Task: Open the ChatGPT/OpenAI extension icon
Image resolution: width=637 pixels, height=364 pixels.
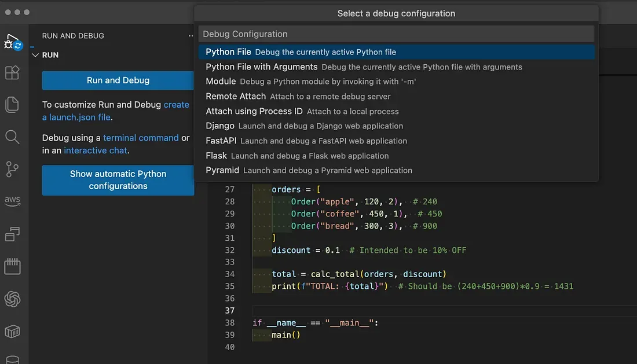Action: pyautogui.click(x=12, y=299)
